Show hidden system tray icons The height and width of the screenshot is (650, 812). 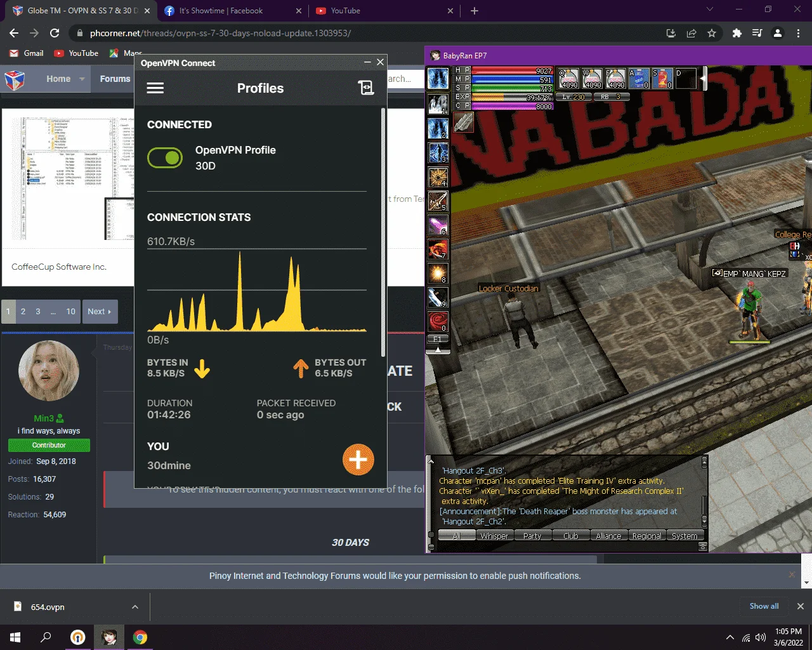730,637
